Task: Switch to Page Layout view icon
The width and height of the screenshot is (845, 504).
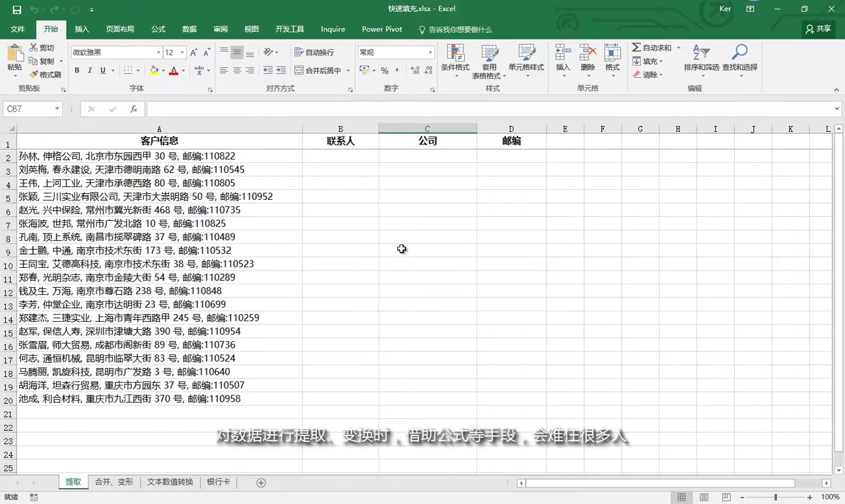Action: click(704, 497)
